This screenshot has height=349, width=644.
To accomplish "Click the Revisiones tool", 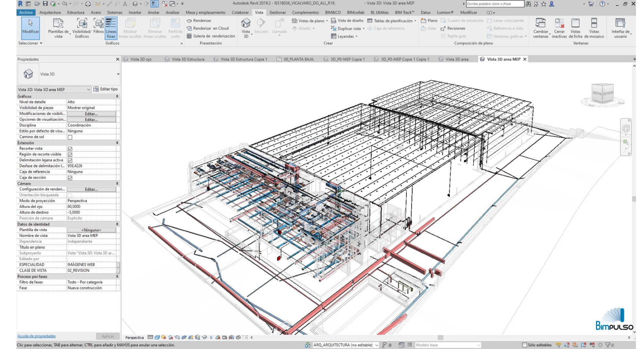I will pos(453,28).
